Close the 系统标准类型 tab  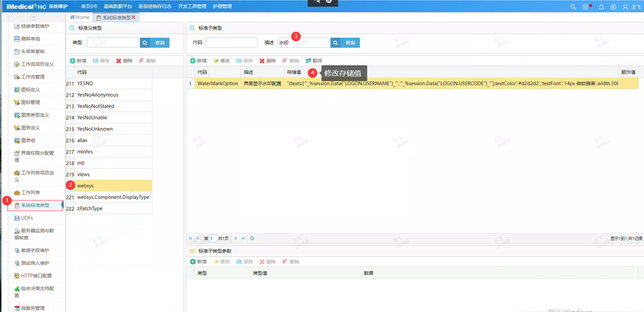tap(134, 17)
